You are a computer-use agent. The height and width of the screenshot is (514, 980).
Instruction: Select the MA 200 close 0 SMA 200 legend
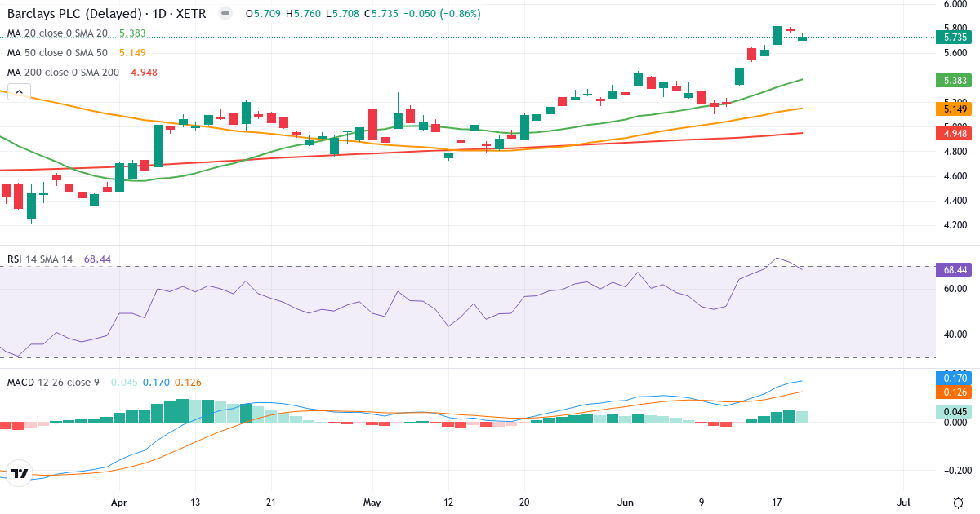64,73
